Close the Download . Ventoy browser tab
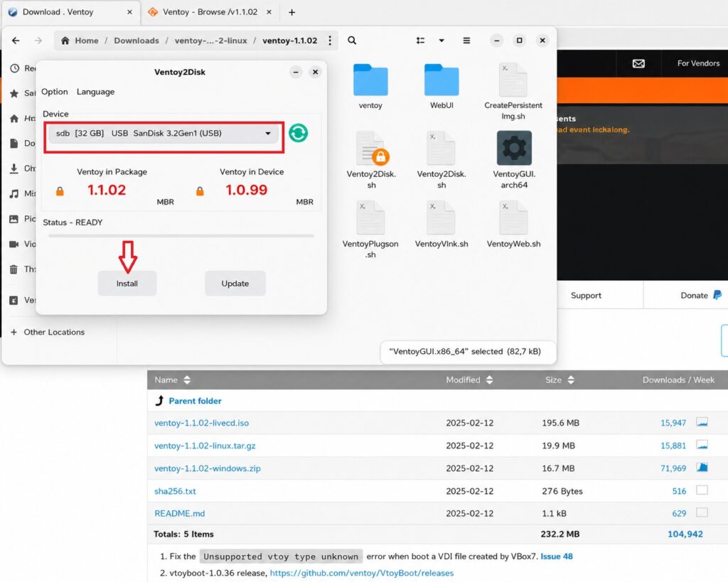This screenshot has height=582, width=728. pyautogui.click(x=129, y=12)
